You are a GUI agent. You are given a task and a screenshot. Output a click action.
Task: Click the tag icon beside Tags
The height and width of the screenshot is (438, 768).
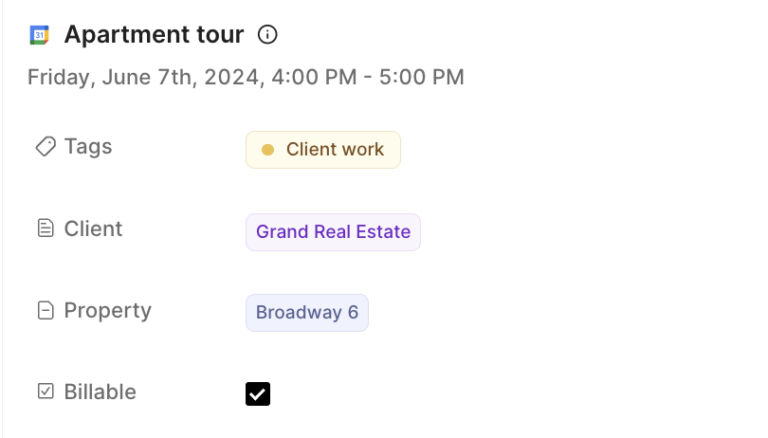pyautogui.click(x=45, y=147)
